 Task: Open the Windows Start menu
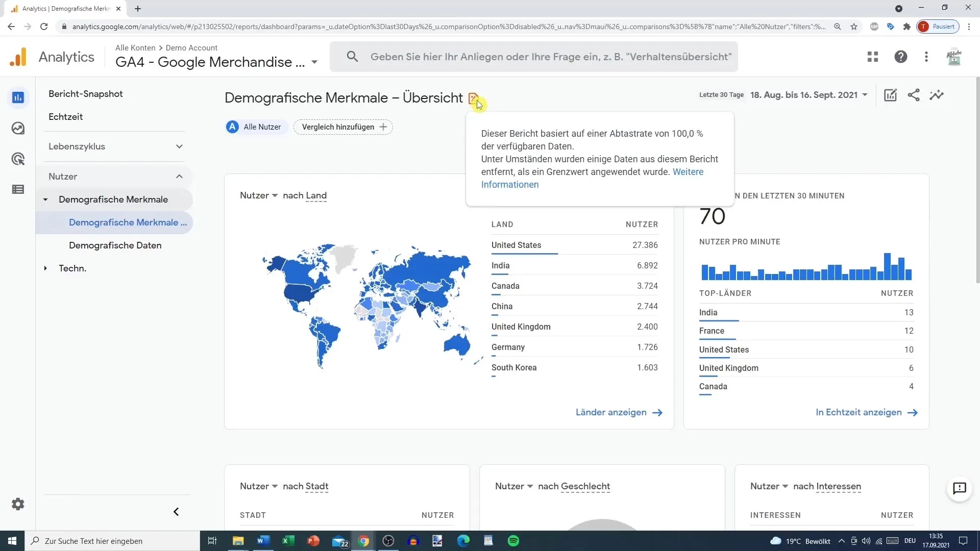click(12, 541)
